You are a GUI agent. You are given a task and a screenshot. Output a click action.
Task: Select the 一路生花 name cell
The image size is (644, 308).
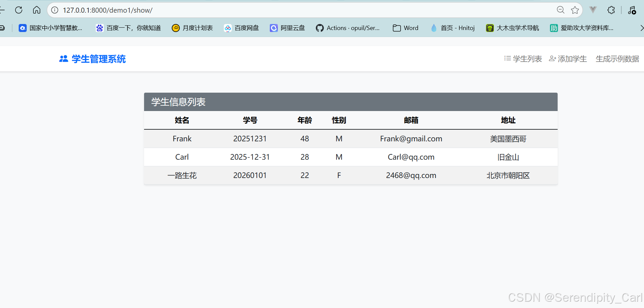182,175
